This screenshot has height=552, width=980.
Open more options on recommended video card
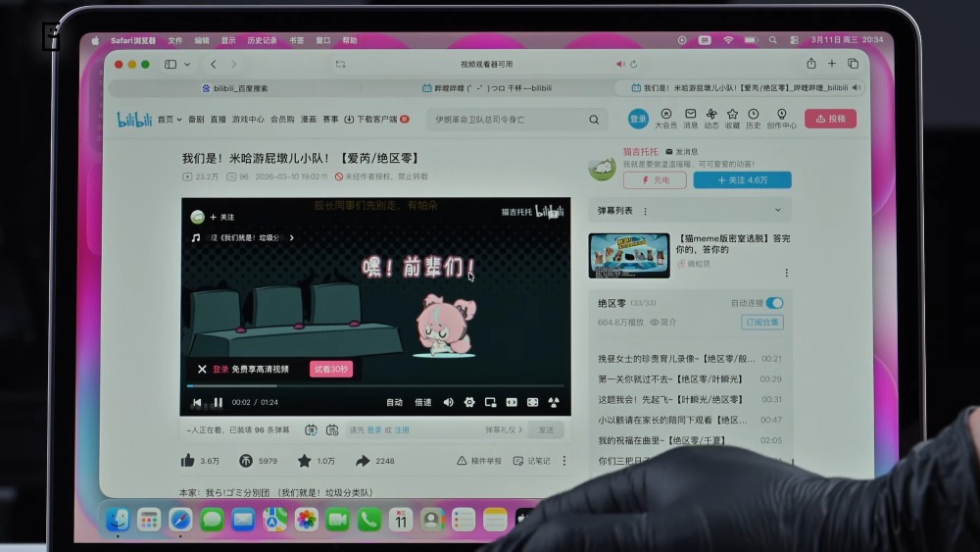[786, 273]
